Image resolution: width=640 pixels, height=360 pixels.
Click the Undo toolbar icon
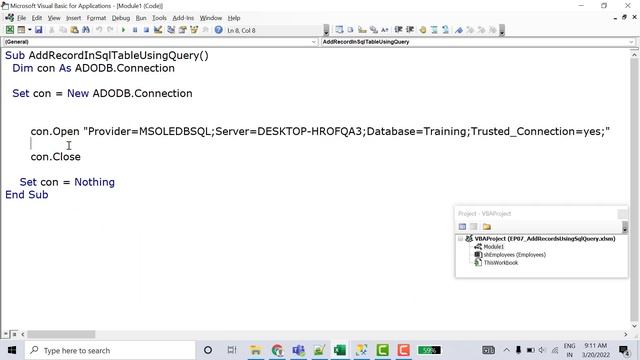coord(99,30)
